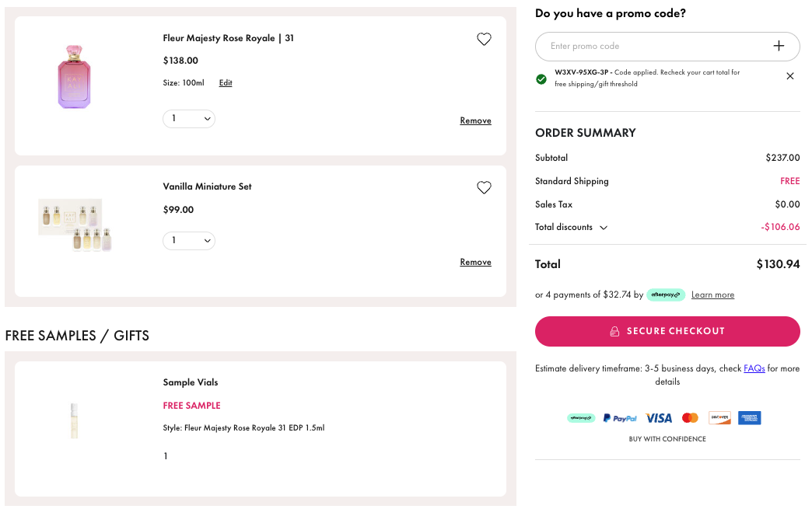Screen dimensions: 812x509
Task: Remove the Vanilla Miniature Set from cart
Action: pyautogui.click(x=475, y=263)
